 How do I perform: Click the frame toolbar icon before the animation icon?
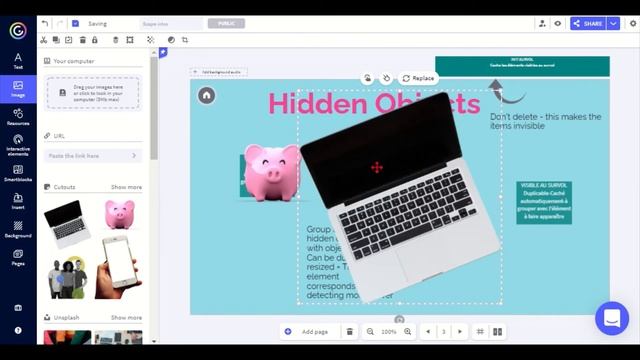click(x=130, y=40)
